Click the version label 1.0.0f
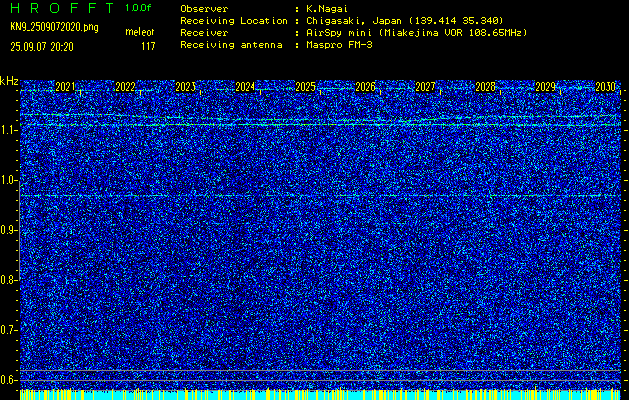Viewport: 629px width, 400px height. 138,8
